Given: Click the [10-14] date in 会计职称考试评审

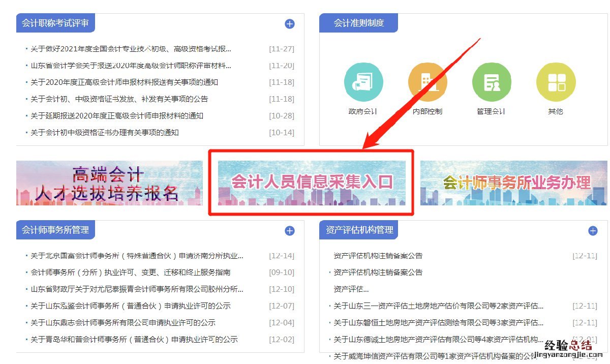Looking at the screenshot, I should (x=282, y=133).
